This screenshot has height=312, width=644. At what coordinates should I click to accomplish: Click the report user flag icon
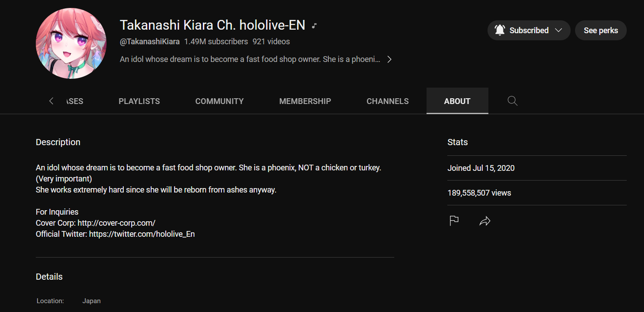(x=454, y=221)
